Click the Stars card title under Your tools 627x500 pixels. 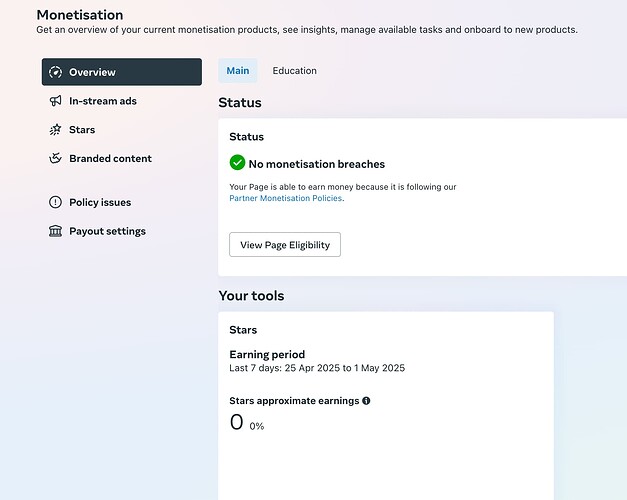(x=243, y=330)
